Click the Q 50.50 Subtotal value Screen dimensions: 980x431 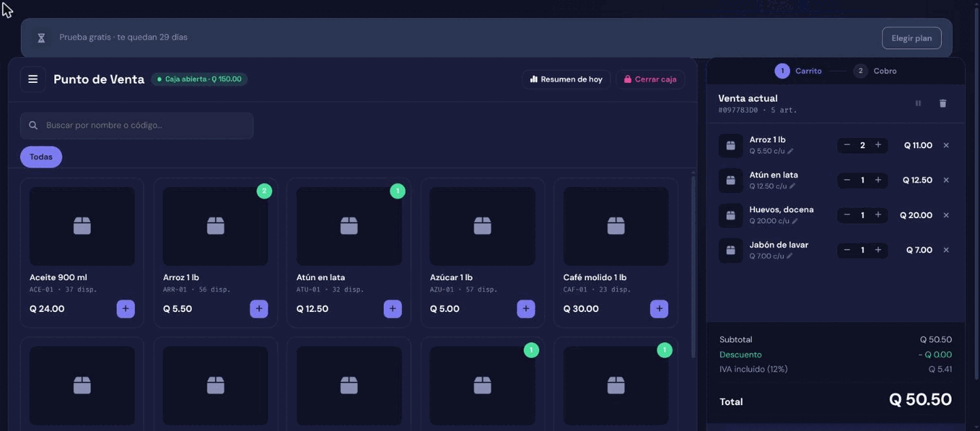tap(936, 339)
